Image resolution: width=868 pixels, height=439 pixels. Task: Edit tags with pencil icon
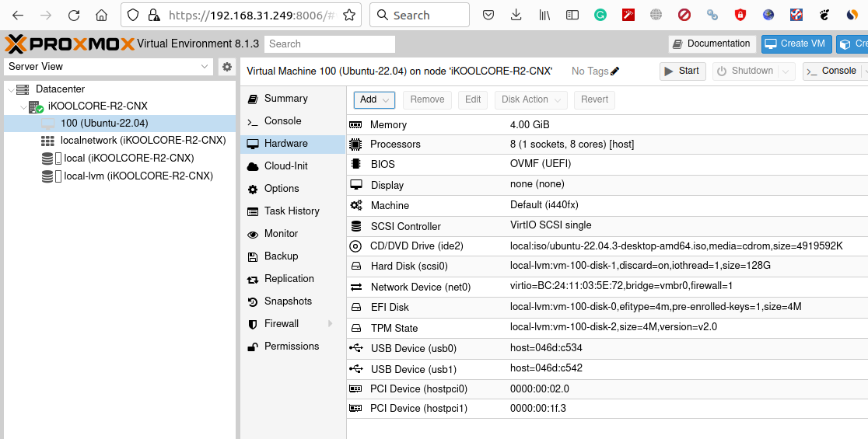615,71
